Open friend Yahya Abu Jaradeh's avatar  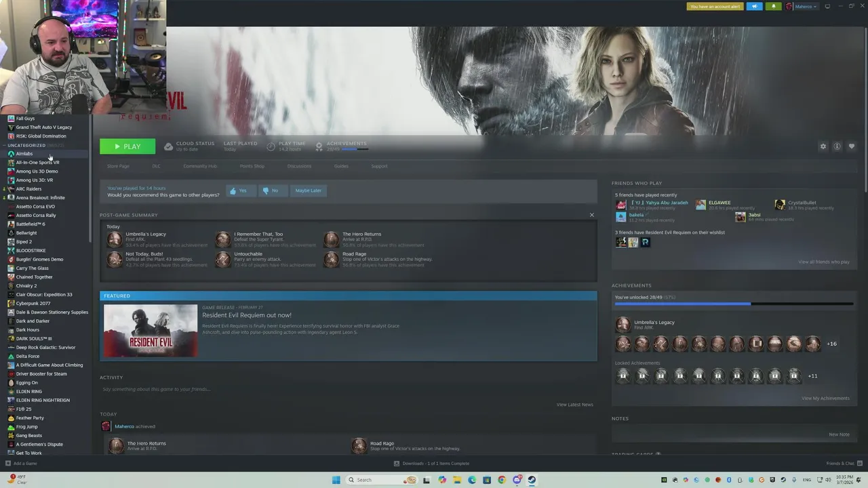pyautogui.click(x=621, y=205)
